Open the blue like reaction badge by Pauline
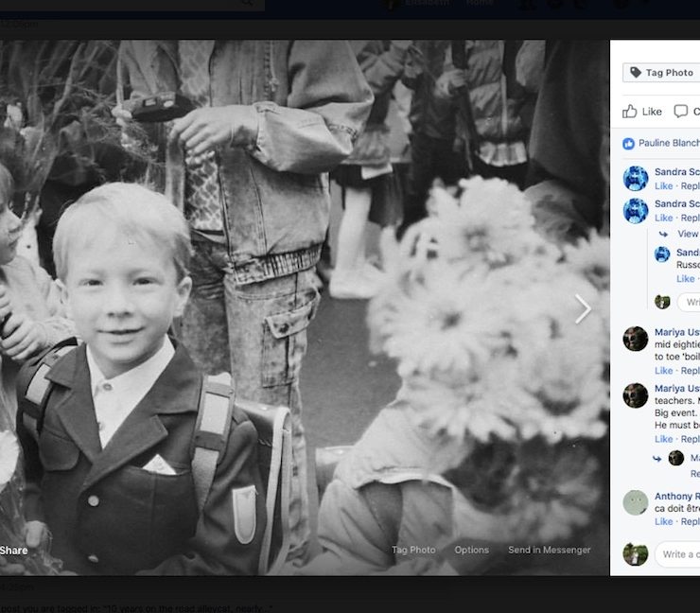700x613 pixels. click(628, 143)
